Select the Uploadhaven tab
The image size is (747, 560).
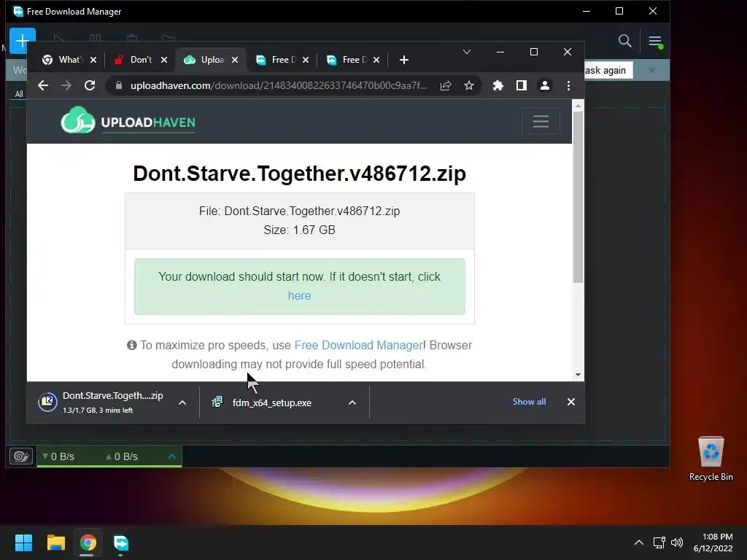(x=212, y=60)
